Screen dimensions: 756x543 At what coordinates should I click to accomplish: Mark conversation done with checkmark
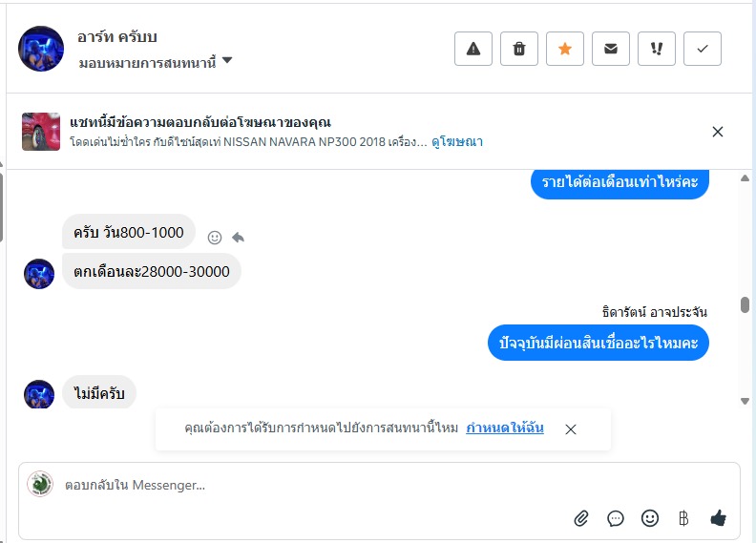coord(703,49)
